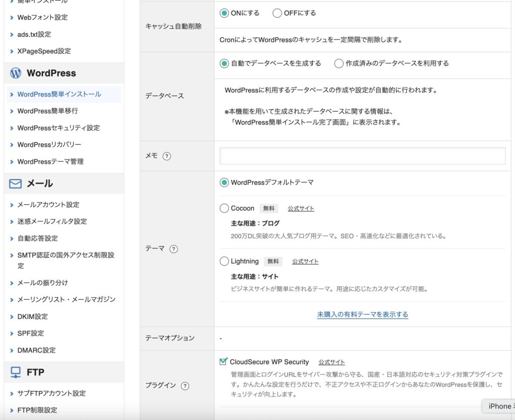Open FTP制限設定 in sidebar
This screenshot has height=420, width=515.
coord(37,410)
